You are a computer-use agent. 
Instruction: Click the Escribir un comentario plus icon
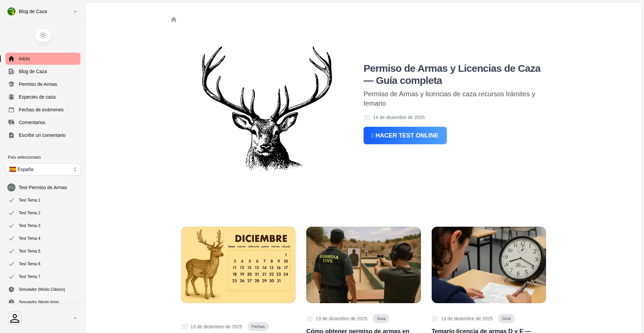11,135
